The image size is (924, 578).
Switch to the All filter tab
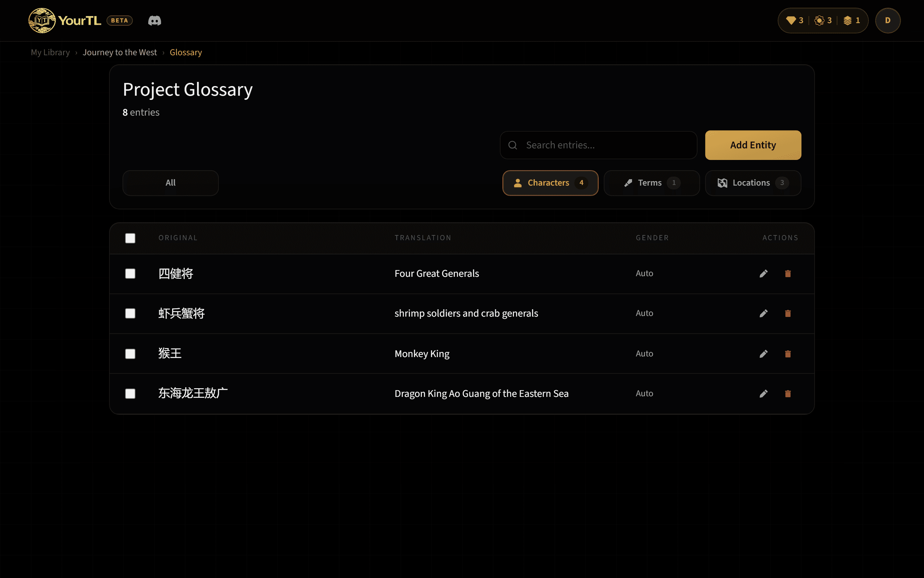point(170,183)
